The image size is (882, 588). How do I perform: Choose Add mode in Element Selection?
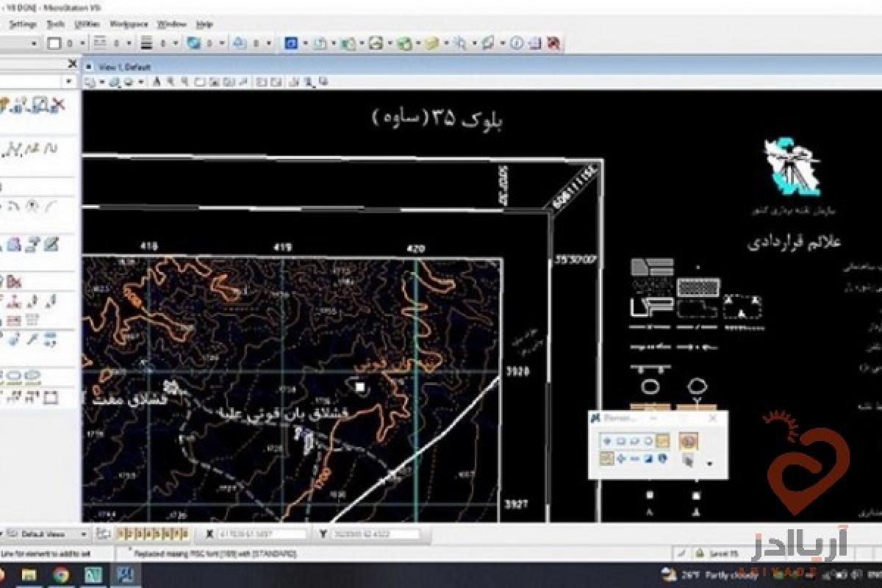621,459
